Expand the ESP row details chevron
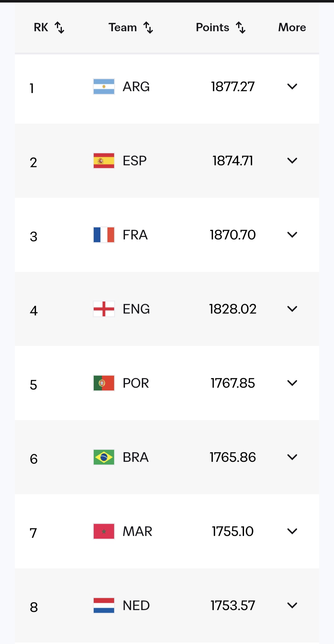Image resolution: width=334 pixels, height=644 pixels. (292, 161)
